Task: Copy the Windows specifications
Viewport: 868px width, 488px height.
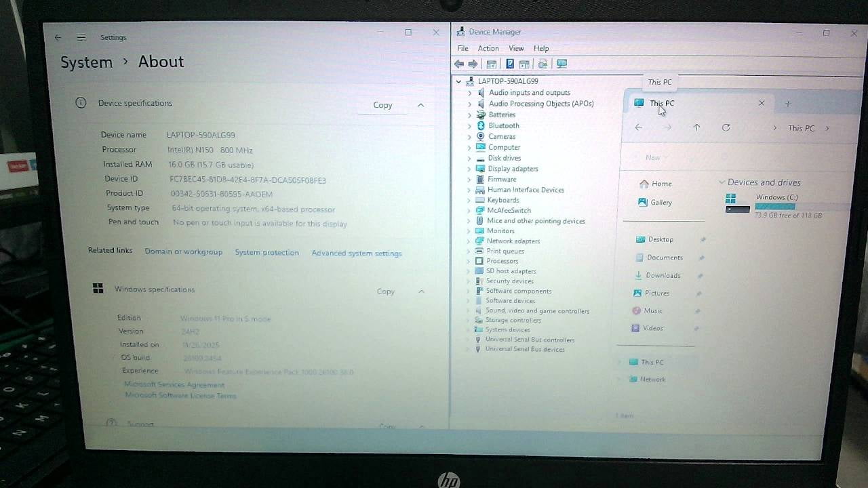Action: click(385, 291)
